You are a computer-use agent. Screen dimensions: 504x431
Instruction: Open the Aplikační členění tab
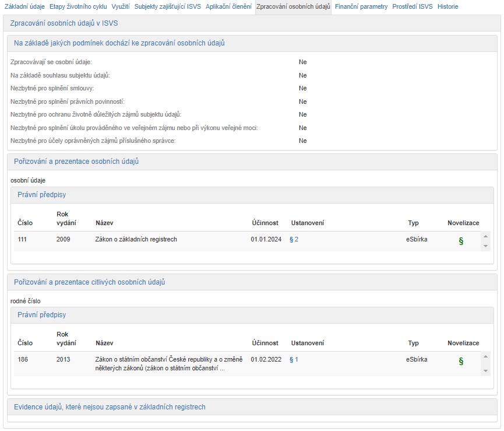229,6
